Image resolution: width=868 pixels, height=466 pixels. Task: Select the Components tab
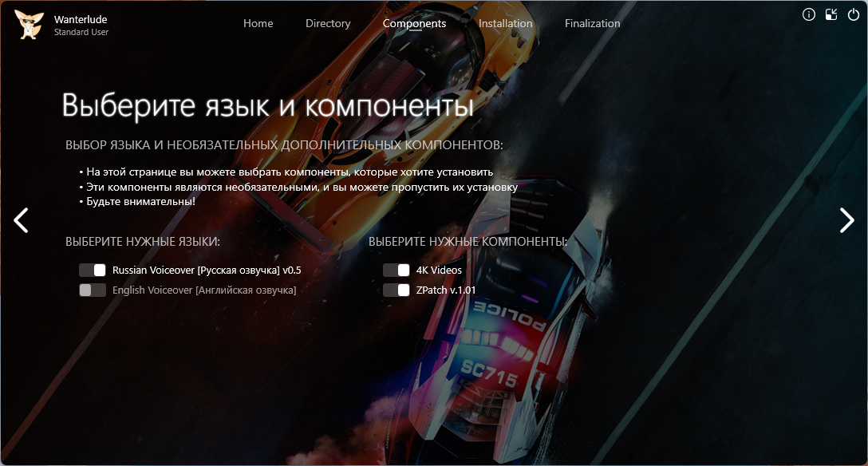[x=414, y=23]
